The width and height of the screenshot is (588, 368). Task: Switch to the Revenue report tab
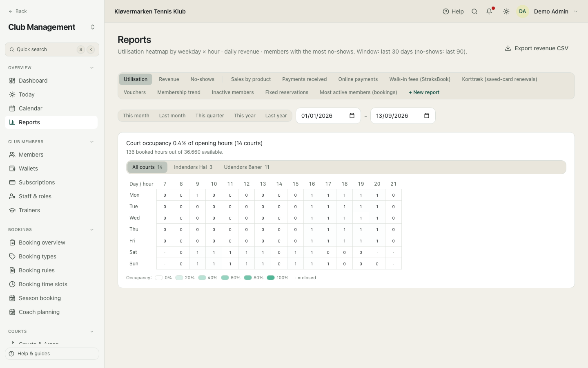[169, 79]
